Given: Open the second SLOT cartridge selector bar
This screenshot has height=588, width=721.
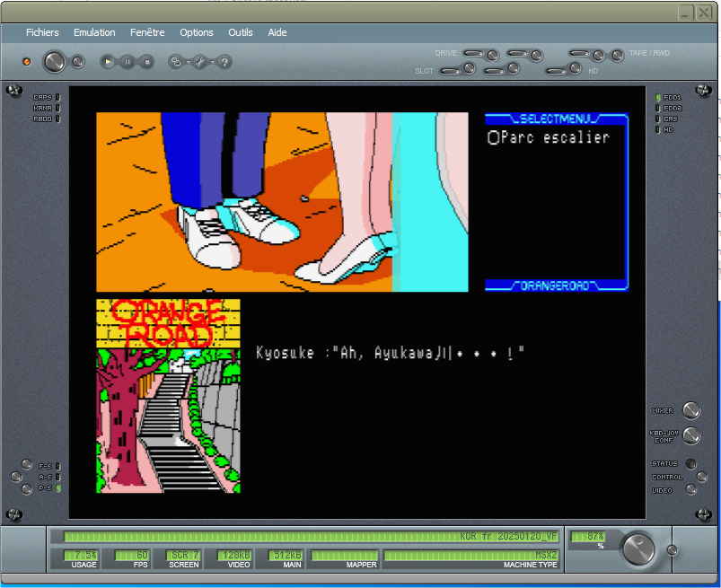Looking at the screenshot, I should pyautogui.click(x=495, y=71).
